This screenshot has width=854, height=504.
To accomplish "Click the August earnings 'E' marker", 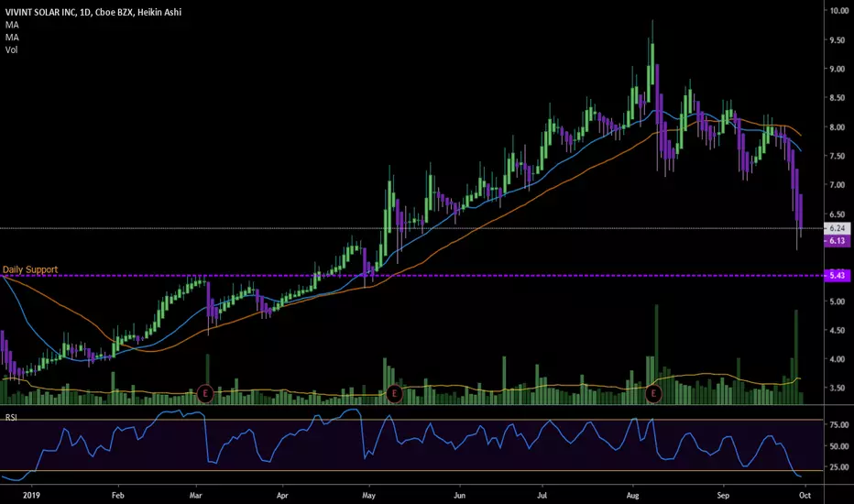I will point(653,393).
